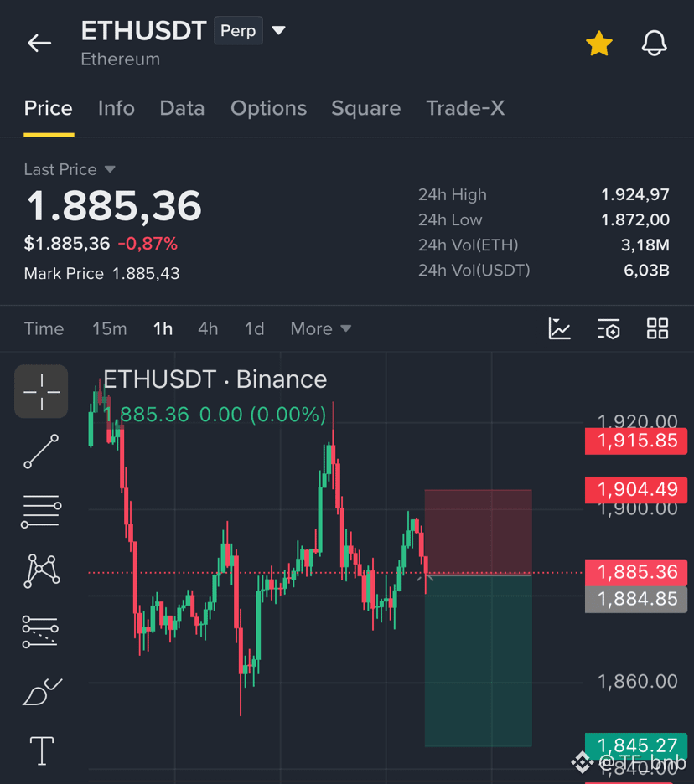Screen dimensions: 694x784
Task: Click the green take-profit zone of position
Action: pos(478,661)
